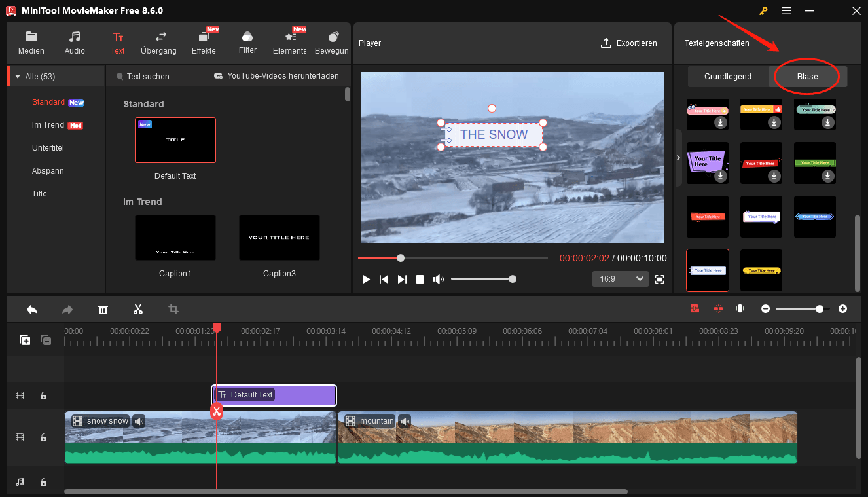Click the Undo arrow icon
Image resolution: width=868 pixels, height=497 pixels.
(x=32, y=308)
